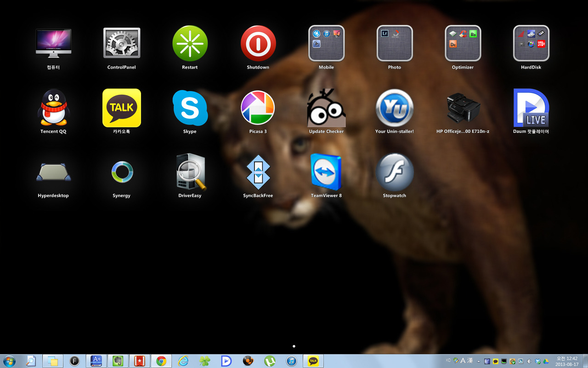Launch Skype from the launcher
The image size is (588, 368).
[x=190, y=108]
